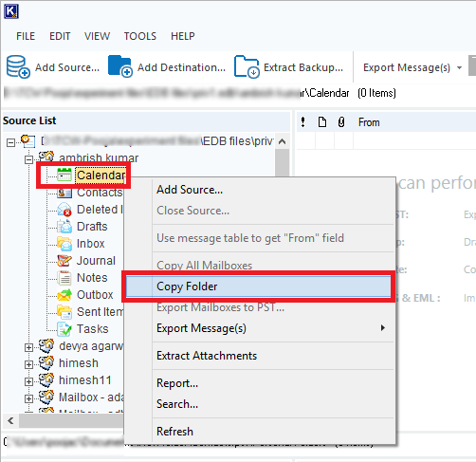The image size is (476, 462).
Task: Click the Extract Backup folder icon
Action: (x=247, y=66)
